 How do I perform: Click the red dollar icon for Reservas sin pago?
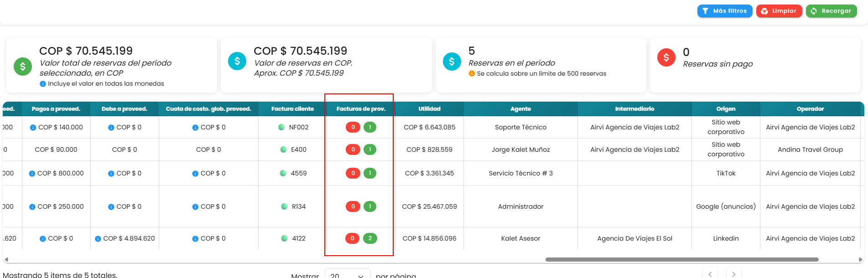click(x=666, y=57)
